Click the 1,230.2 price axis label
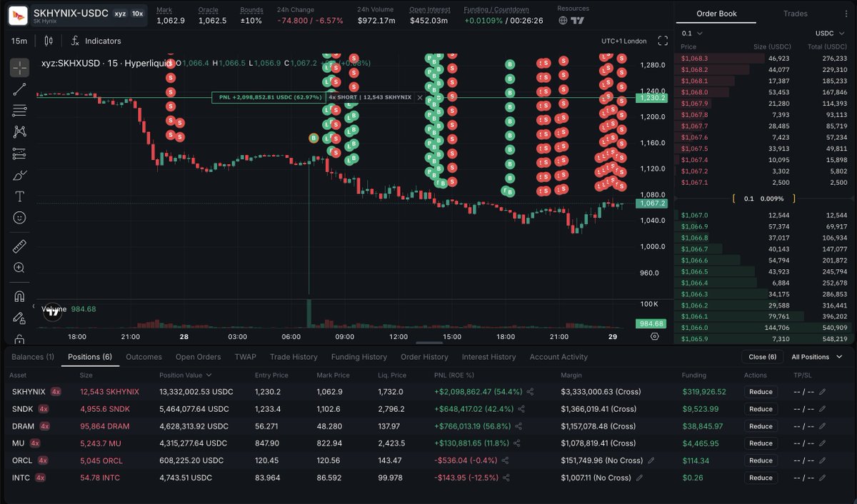This screenshot has height=504, width=857. tap(653, 98)
